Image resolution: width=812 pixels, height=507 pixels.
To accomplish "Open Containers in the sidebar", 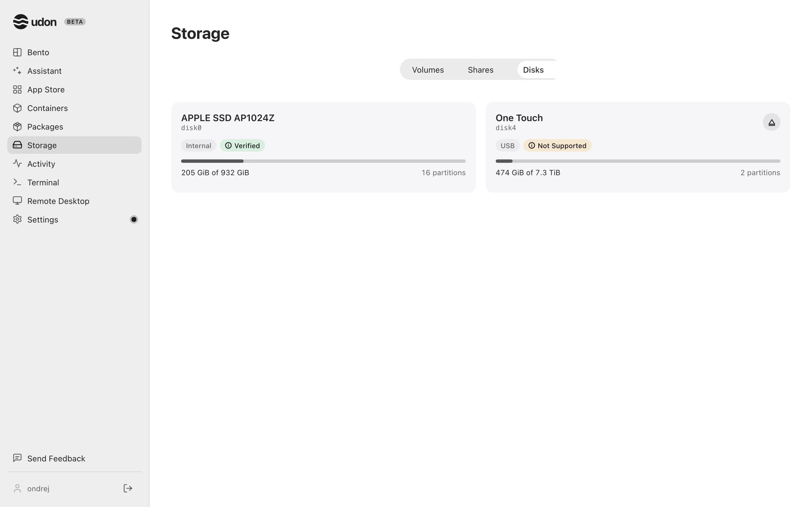I will [x=74, y=108].
